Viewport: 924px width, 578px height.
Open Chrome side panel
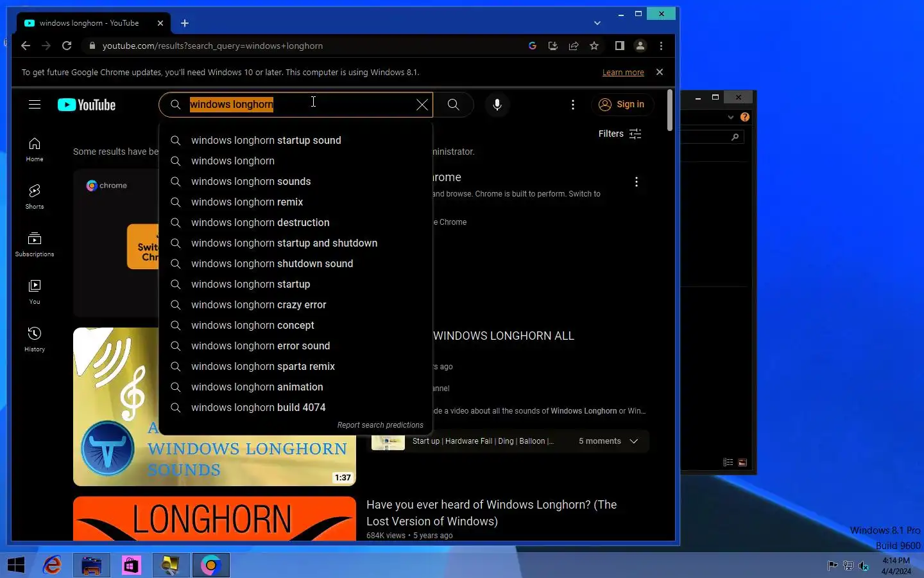pyautogui.click(x=619, y=46)
